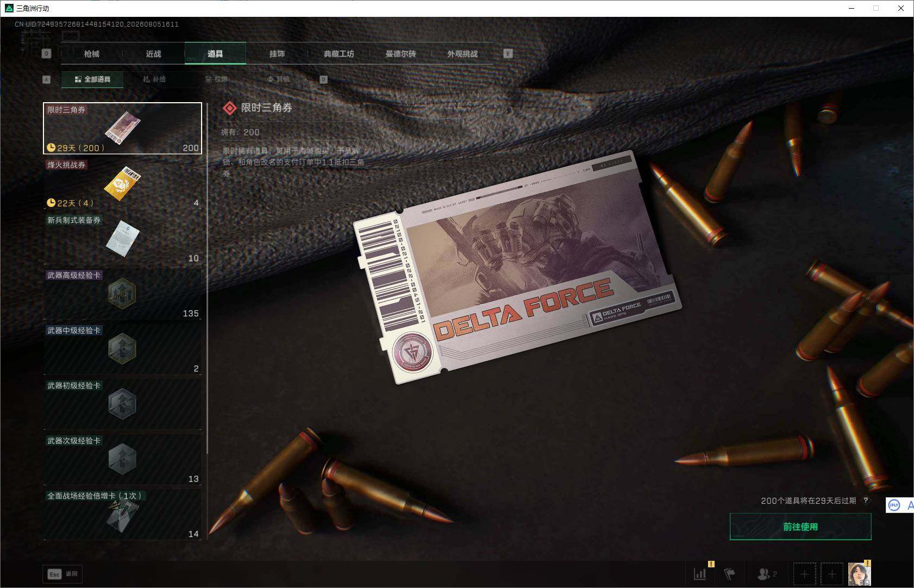
Task: Click the E next-tab key icon
Action: [508, 54]
